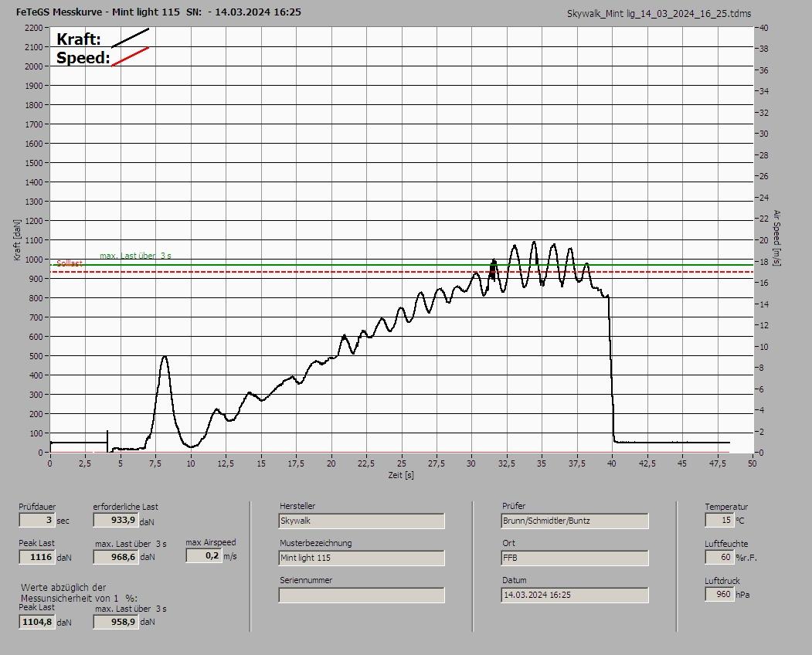Click the Air Speed [m/s] axis label

(x=776, y=238)
